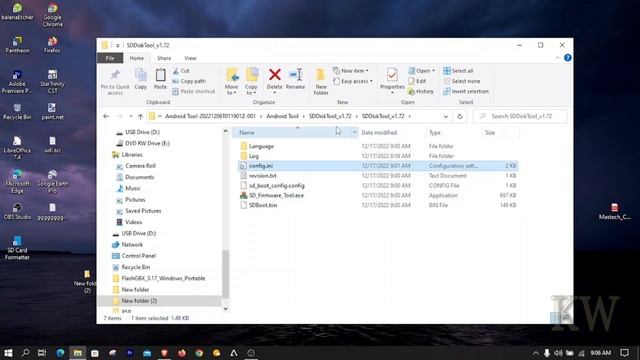Screen dimensions: 640x360
Task: Refresh the current folder view
Action: [x=460, y=116]
